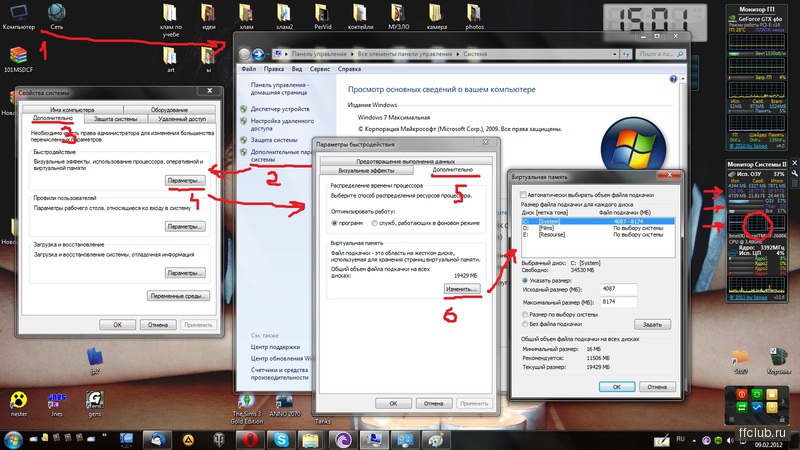Click the back arrow in System window
The width and height of the screenshot is (800, 450).
pos(244,54)
